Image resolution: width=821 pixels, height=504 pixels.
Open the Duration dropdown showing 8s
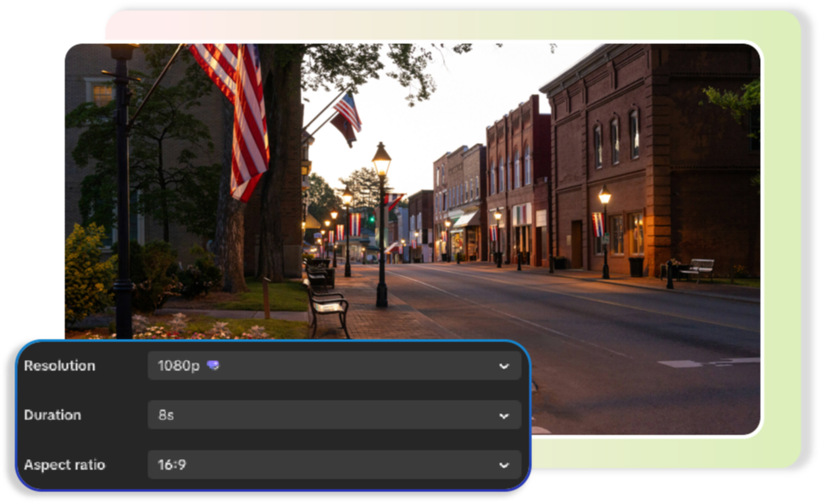click(334, 415)
